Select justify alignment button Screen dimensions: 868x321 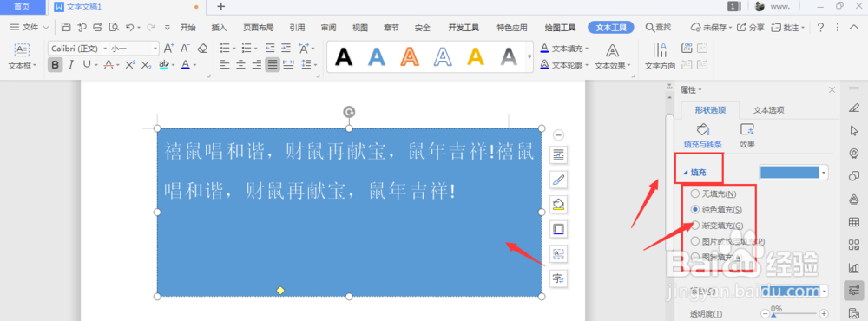[x=272, y=65]
